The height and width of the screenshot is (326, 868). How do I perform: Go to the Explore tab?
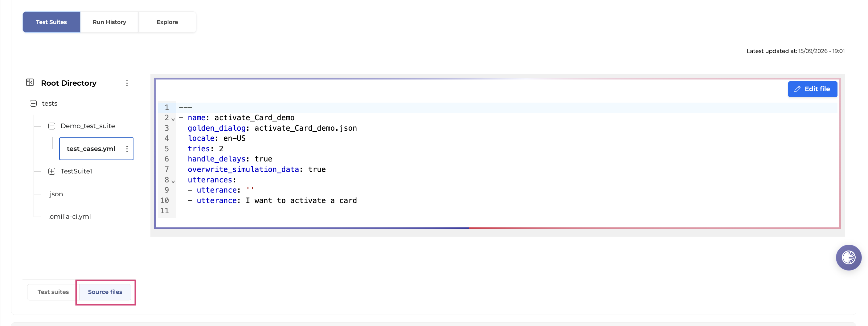click(167, 22)
